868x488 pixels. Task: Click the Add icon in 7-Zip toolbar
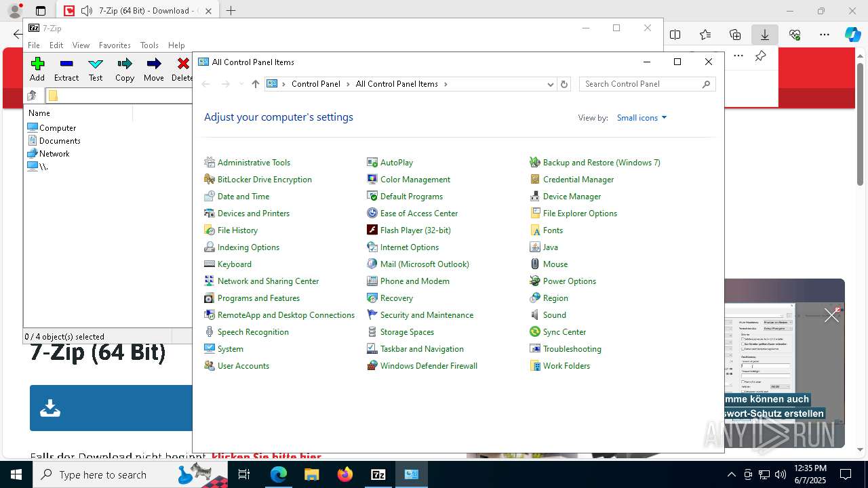coord(37,64)
